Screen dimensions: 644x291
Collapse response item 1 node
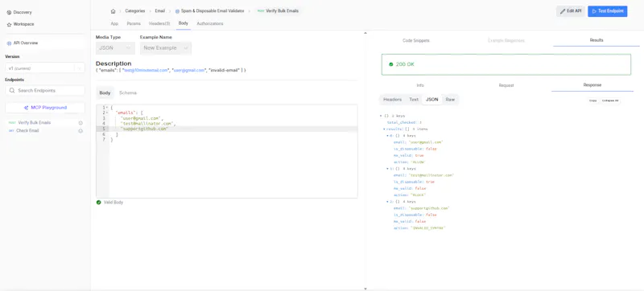click(388, 169)
